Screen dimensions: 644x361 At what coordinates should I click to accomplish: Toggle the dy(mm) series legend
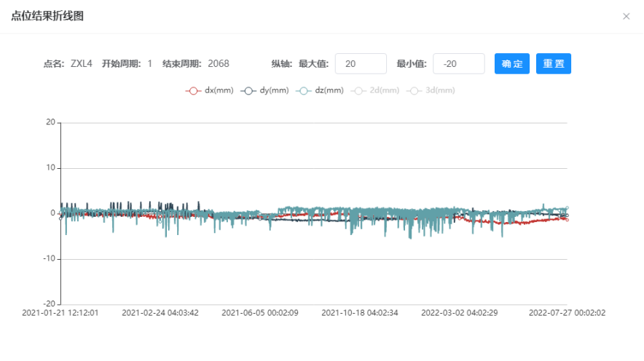(x=264, y=91)
